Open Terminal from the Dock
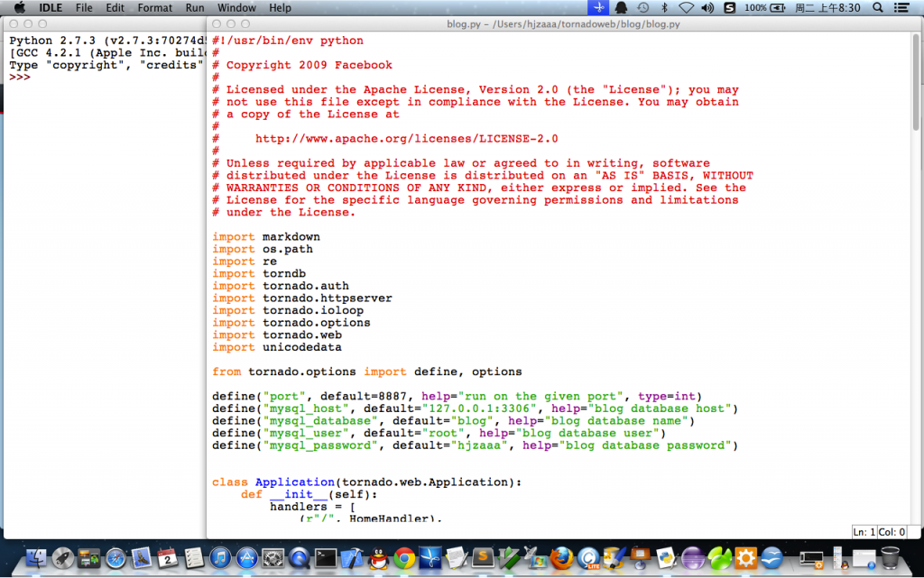 click(x=325, y=558)
